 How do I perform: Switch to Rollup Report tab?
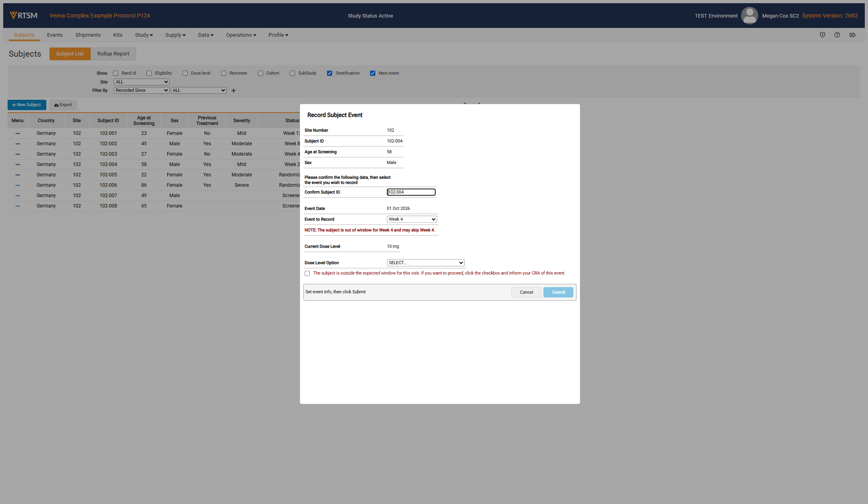tap(113, 54)
